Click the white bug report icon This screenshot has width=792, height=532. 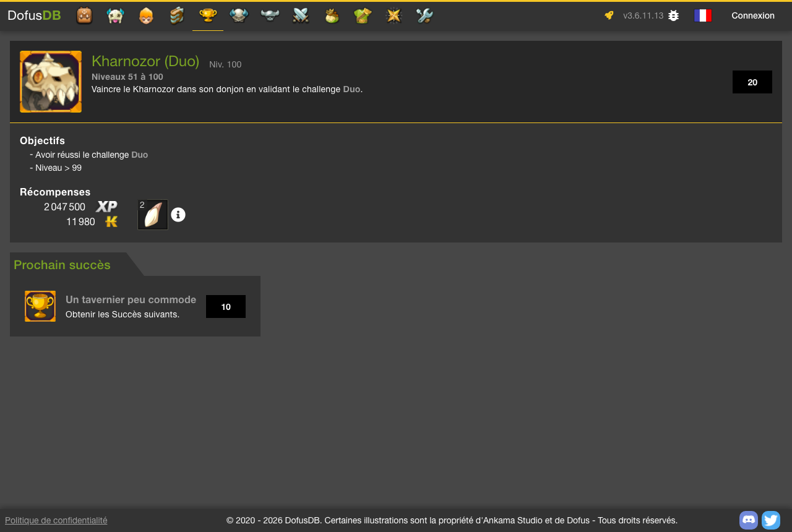point(674,15)
